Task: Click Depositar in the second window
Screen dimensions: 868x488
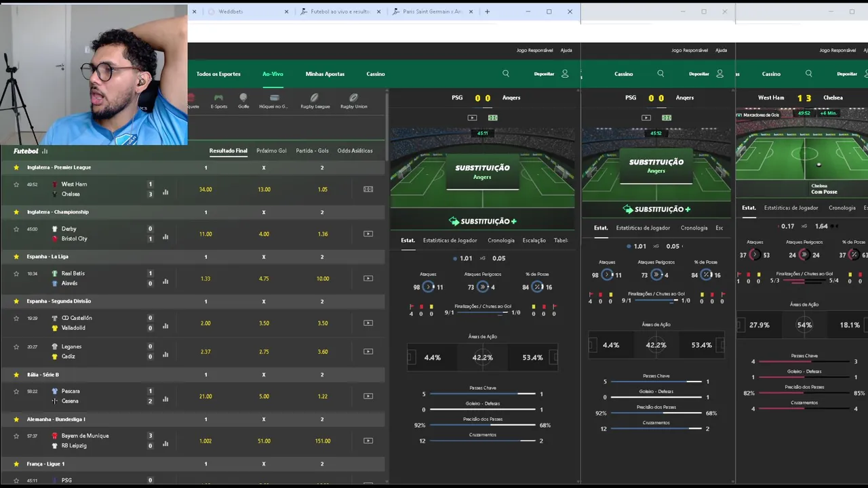Action: click(x=698, y=74)
